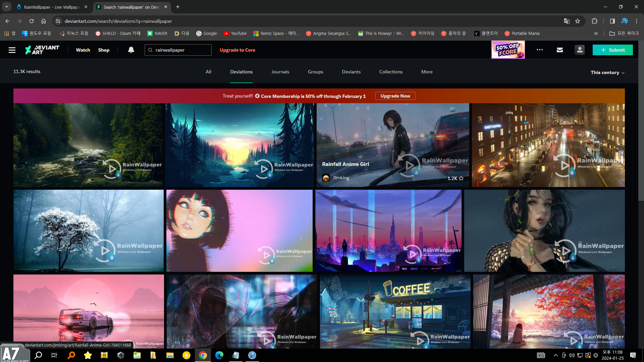Open the Windows notification center
The height and width of the screenshot is (362, 644).
(x=633, y=355)
